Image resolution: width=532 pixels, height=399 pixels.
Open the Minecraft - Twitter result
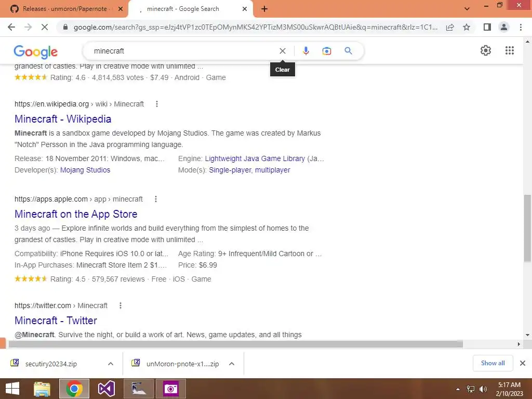coord(56,321)
